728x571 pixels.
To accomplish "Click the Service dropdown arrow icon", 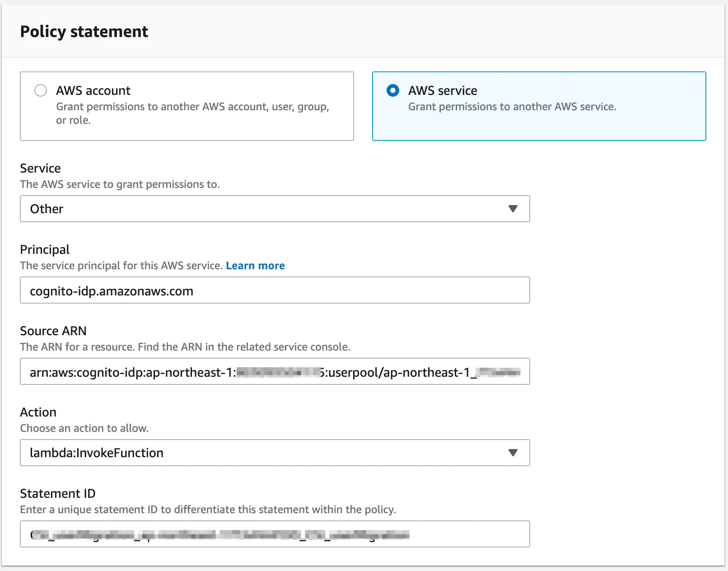I will 513,209.
